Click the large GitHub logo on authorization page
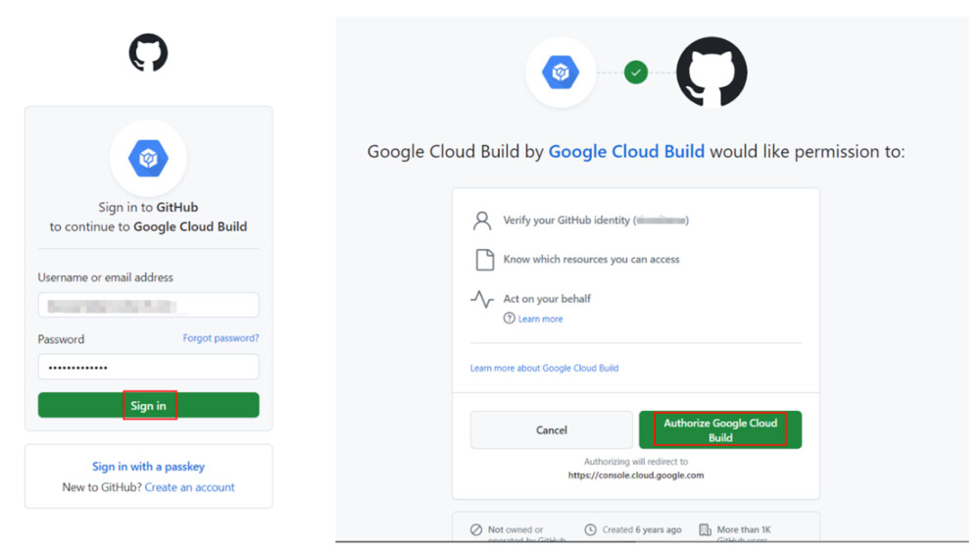980x550 pixels. pyautogui.click(x=711, y=72)
